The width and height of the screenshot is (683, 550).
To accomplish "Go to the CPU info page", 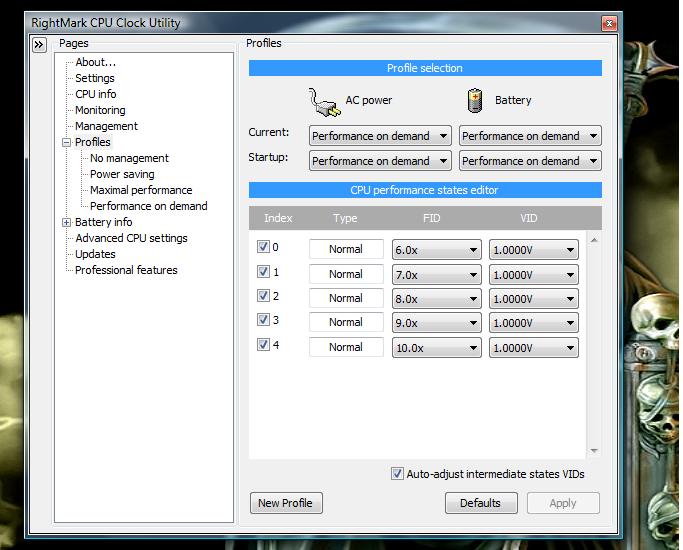I will click(95, 94).
